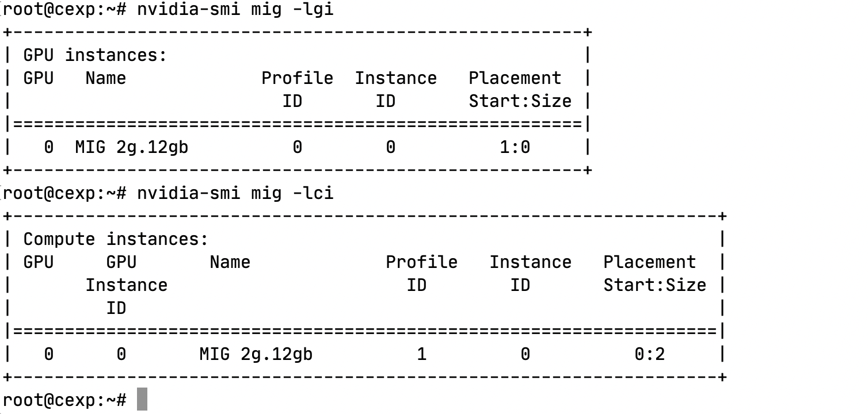This screenshot has height=414, width=868.
Task: Click 'MIG 2g.12gb' in GPU instances table
Action: pyautogui.click(x=132, y=148)
